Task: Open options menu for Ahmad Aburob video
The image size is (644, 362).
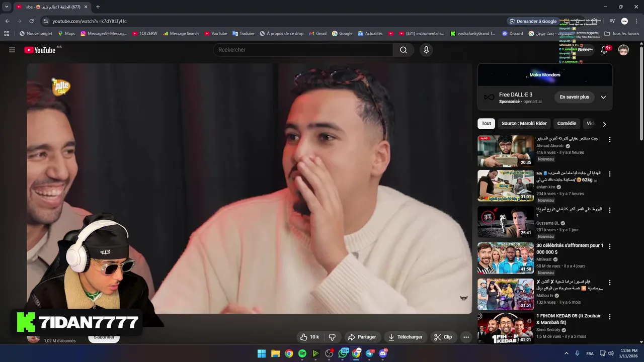Action: (x=609, y=139)
